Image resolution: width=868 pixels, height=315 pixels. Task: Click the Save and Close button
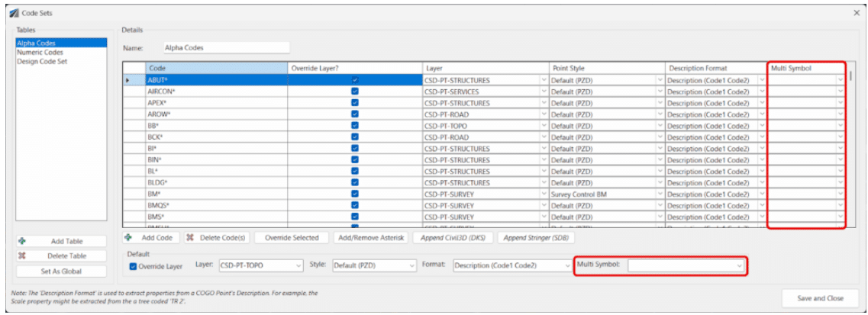(821, 298)
